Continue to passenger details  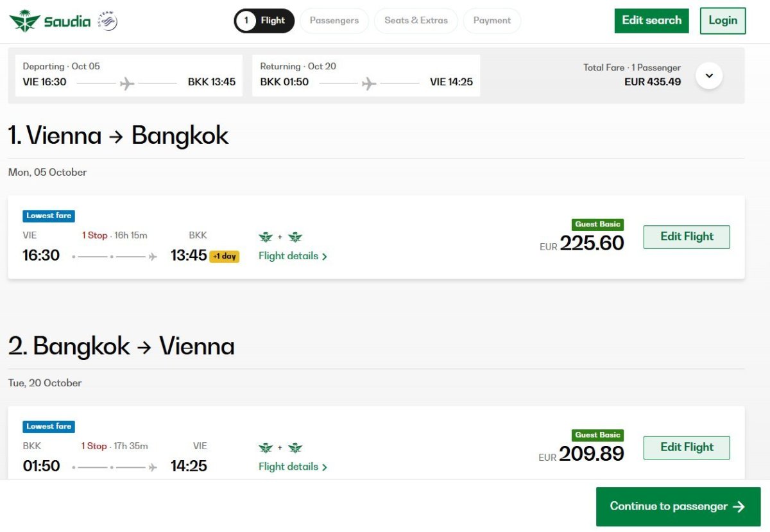tap(678, 506)
